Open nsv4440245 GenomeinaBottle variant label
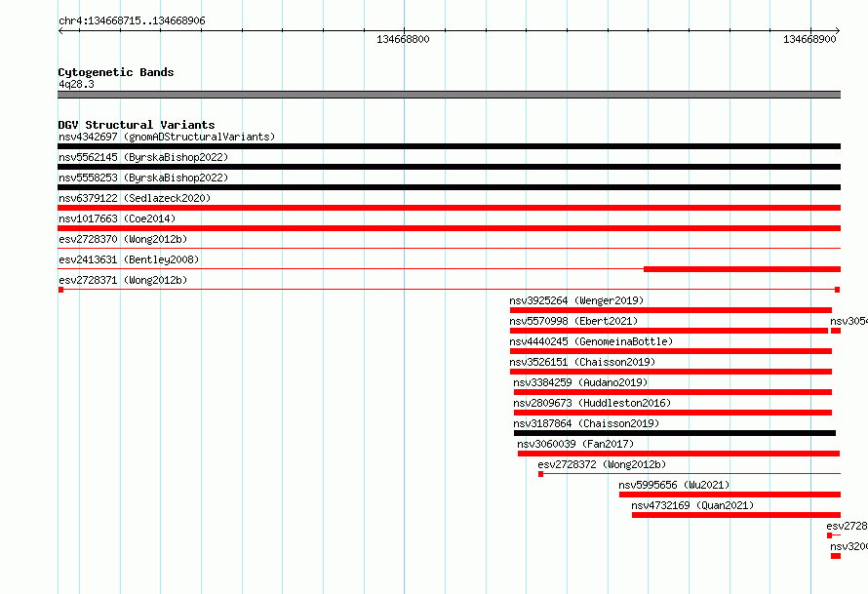This screenshot has height=594, width=868. [x=591, y=341]
